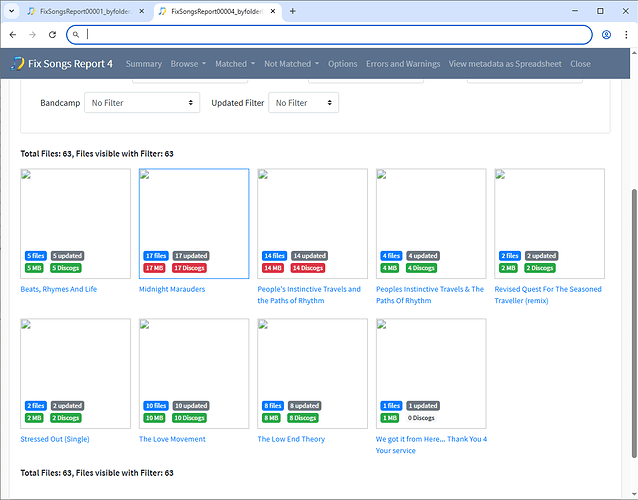Open The Love Movement album link

(x=172, y=439)
